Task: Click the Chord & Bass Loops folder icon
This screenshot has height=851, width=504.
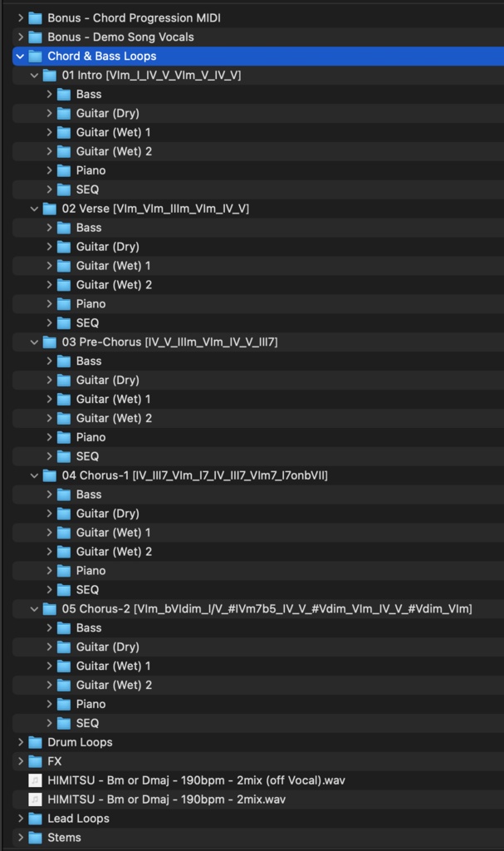Action: tap(35, 56)
